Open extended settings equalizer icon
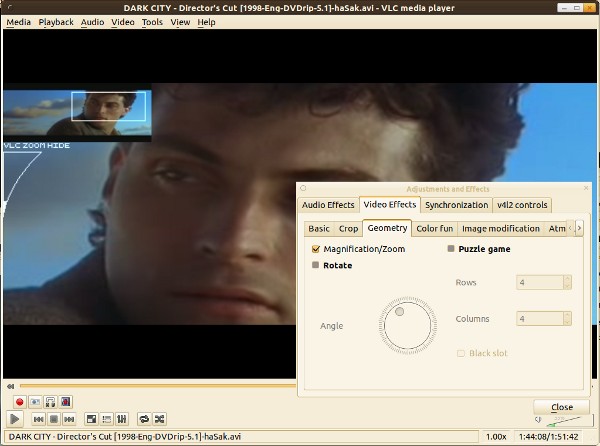 point(122,419)
